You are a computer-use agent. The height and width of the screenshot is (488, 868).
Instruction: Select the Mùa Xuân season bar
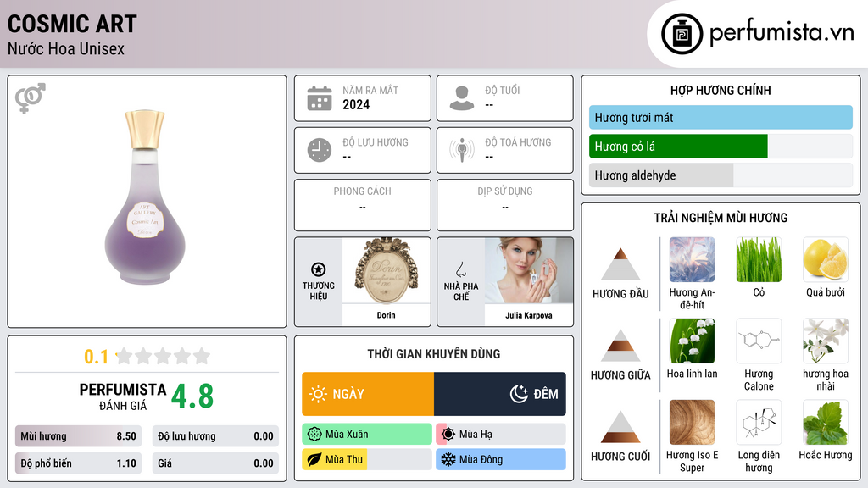(367, 434)
